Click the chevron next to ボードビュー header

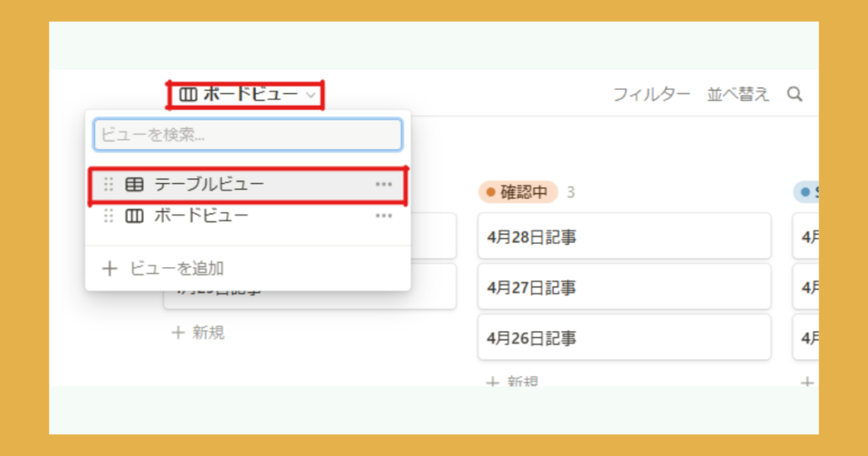311,96
